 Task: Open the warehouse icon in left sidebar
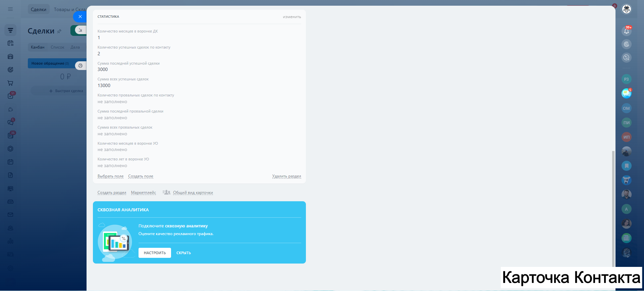(10, 57)
